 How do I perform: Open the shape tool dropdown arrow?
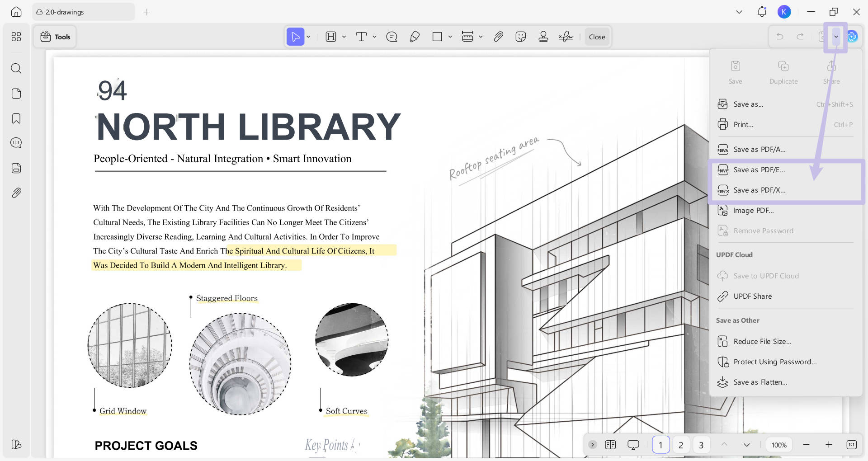coord(449,37)
